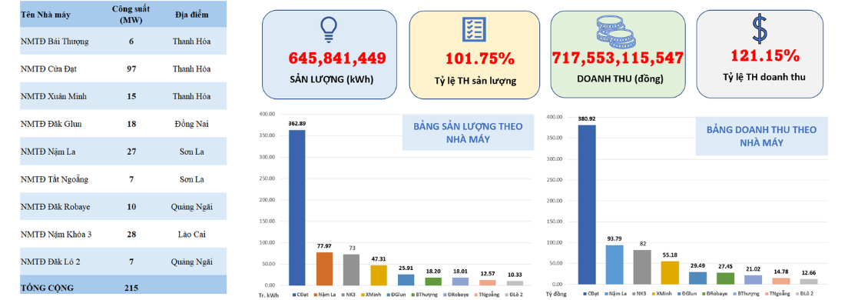
Task: Select the 121.15% revenue ratio value
Action: [x=765, y=55]
